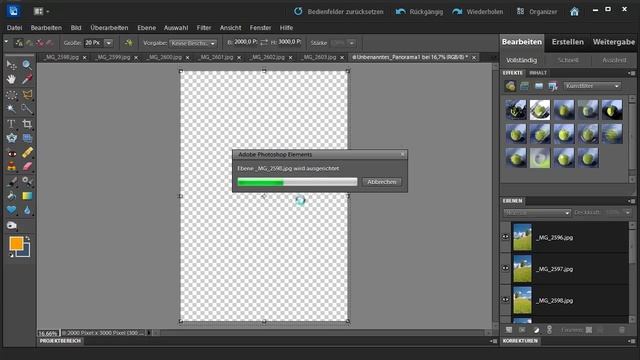Image resolution: width=640 pixels, height=360 pixels.
Task: Select the Brush tool
Action: pyautogui.click(x=11, y=181)
